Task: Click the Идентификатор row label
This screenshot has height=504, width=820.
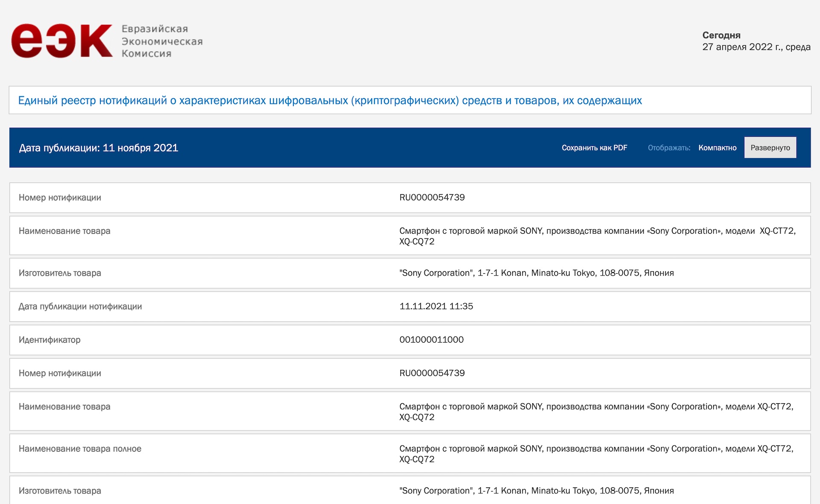Action: coord(50,340)
